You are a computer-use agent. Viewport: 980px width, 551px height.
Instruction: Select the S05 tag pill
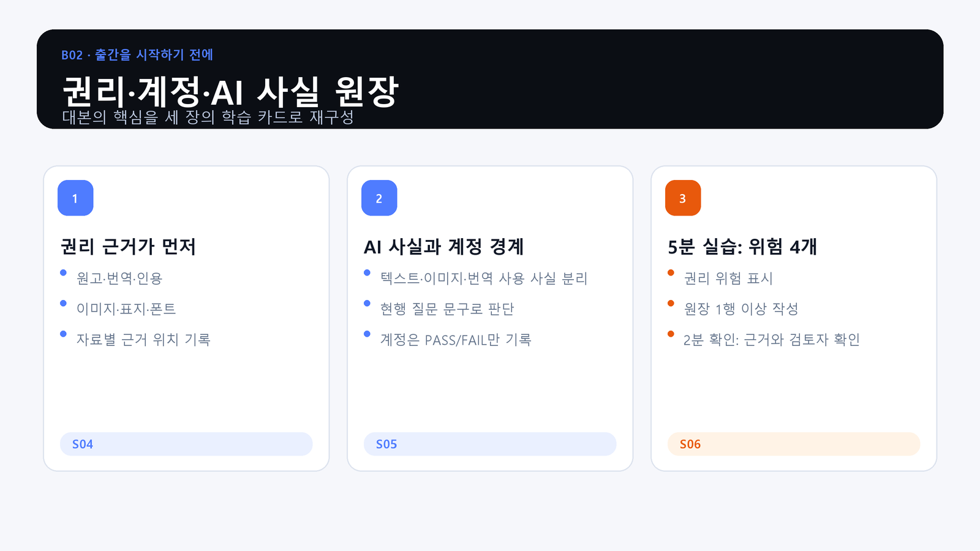click(x=490, y=444)
